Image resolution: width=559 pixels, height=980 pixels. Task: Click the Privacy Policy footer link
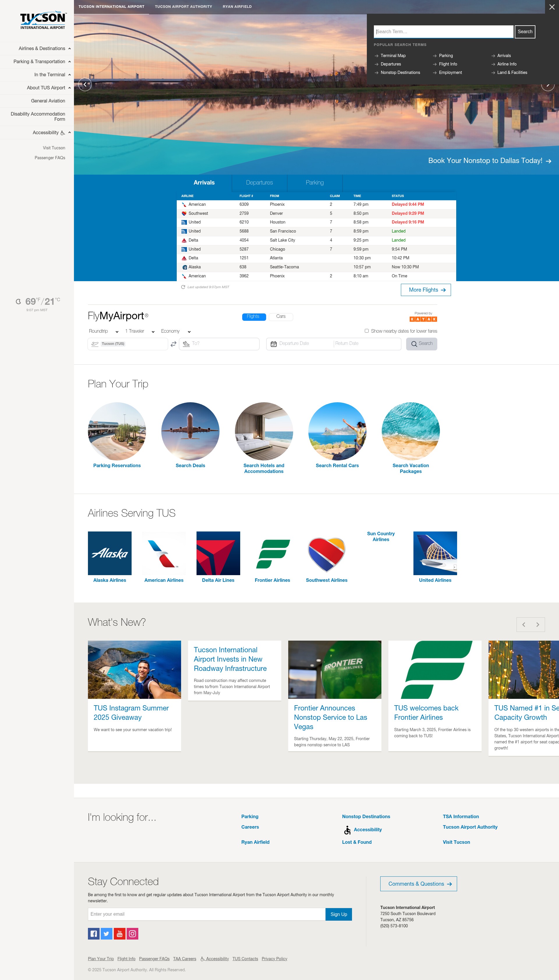pyautogui.click(x=275, y=959)
